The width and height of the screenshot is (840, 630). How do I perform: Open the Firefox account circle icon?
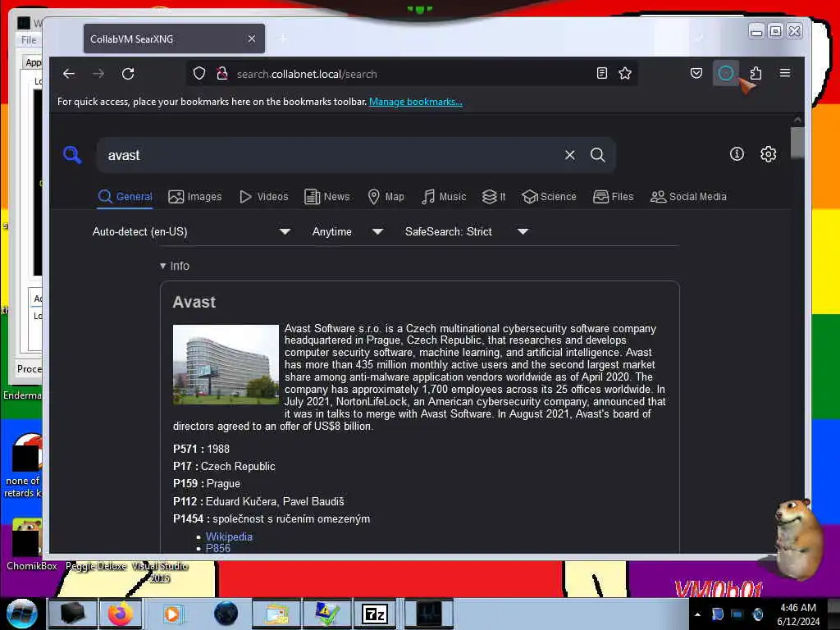(x=725, y=73)
